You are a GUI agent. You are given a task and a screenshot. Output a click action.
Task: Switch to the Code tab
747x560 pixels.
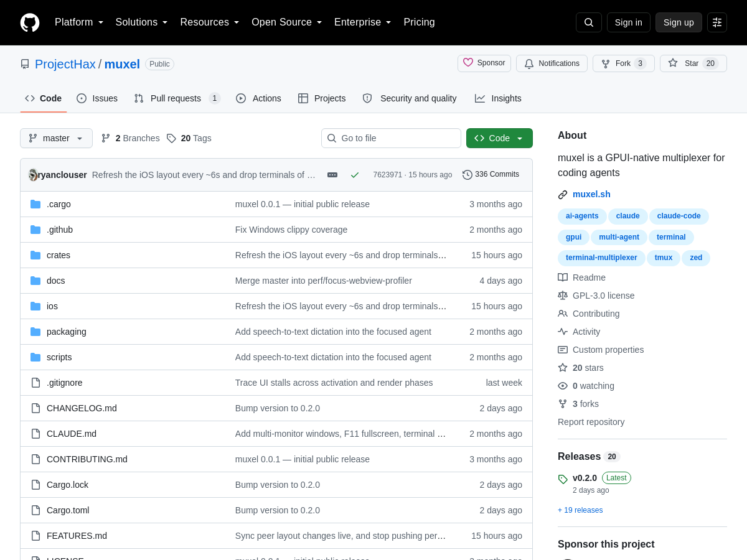pyautogui.click(x=43, y=98)
